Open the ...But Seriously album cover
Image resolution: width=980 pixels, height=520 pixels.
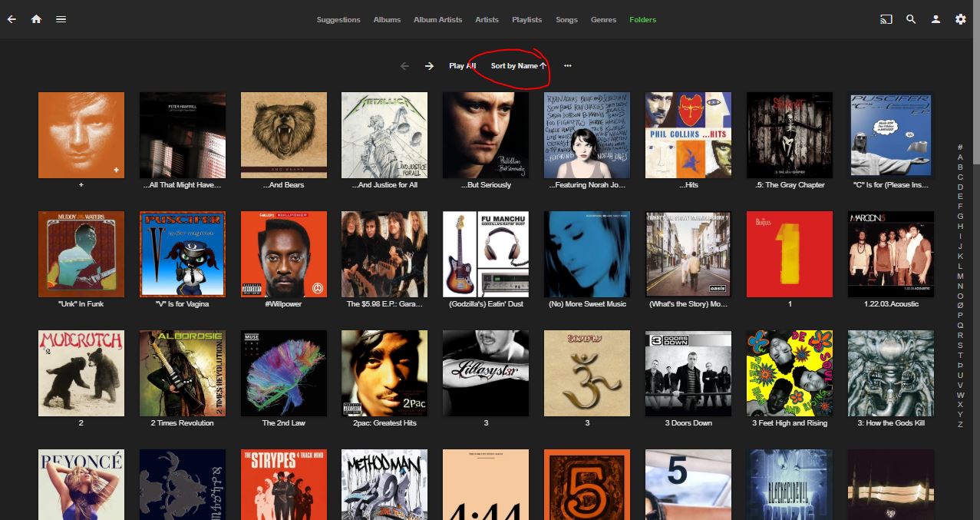click(x=486, y=135)
